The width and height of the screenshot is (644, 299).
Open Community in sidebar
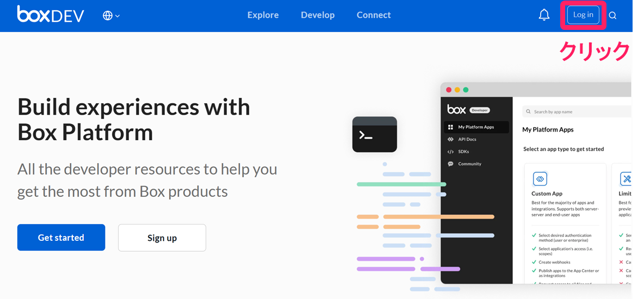pos(469,164)
